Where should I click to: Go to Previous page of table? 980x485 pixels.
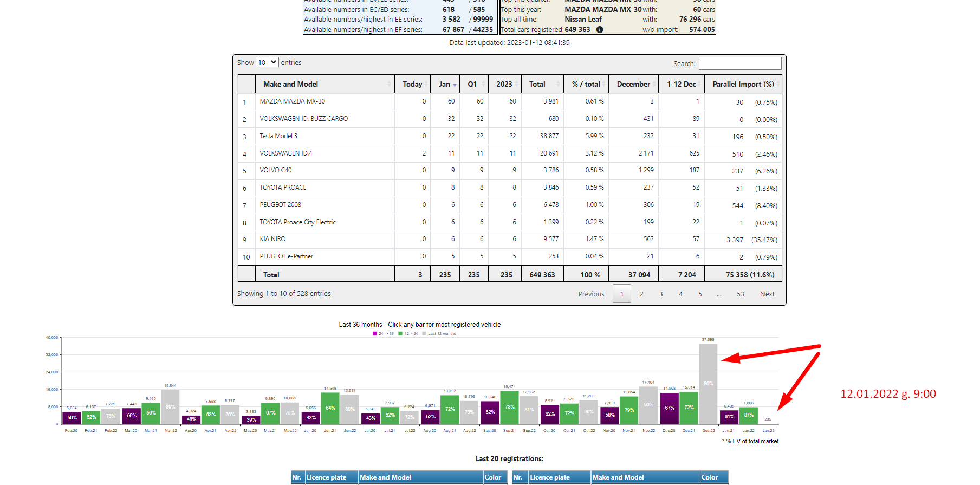(x=591, y=294)
